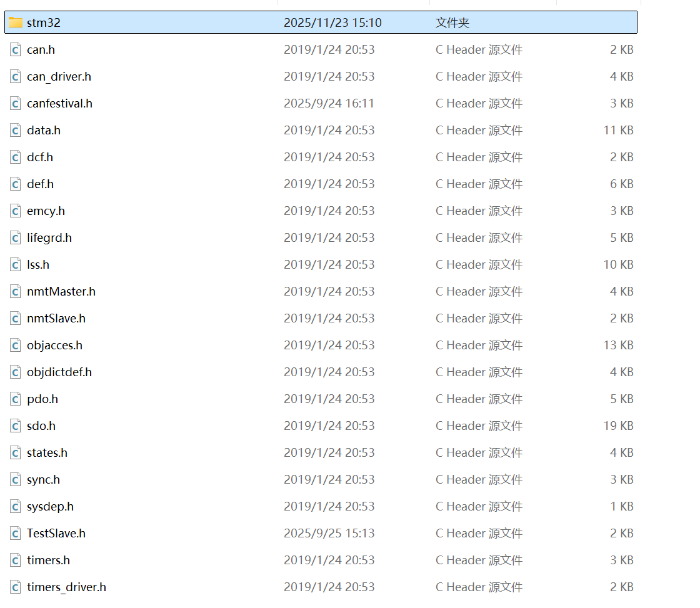Click the 6 KB size of def.h

pos(622,184)
